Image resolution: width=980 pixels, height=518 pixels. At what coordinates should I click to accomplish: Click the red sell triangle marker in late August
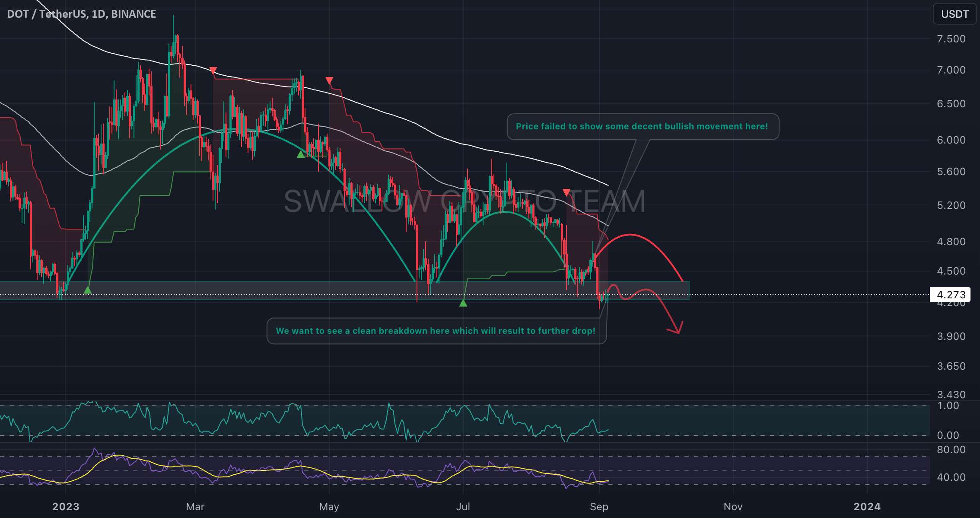(x=566, y=192)
